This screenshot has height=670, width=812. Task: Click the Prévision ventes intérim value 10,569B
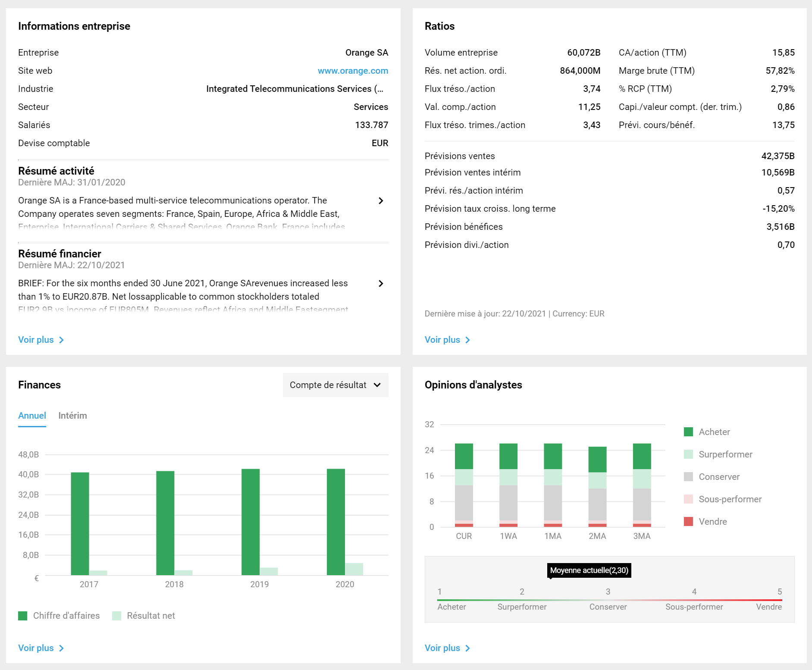point(778,172)
